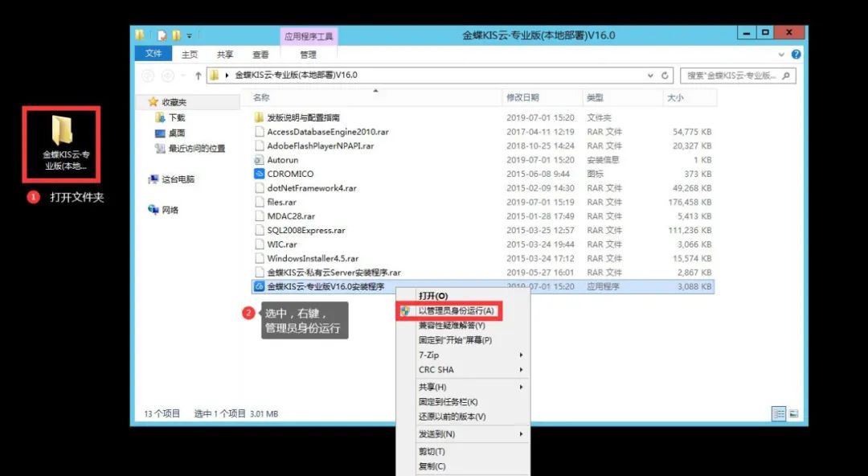Choose 固定到"开始"屏幕(P) in context menu
The height and width of the screenshot is (476, 868).
click(x=455, y=340)
